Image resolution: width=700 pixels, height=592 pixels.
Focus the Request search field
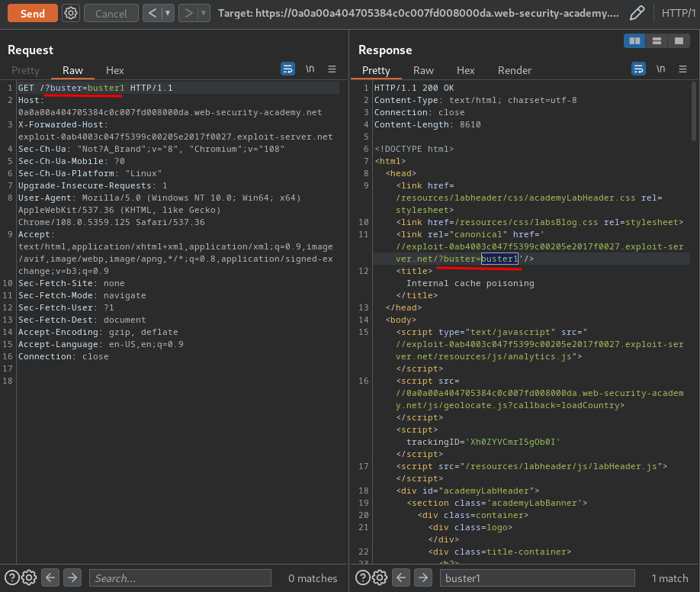coord(181,578)
